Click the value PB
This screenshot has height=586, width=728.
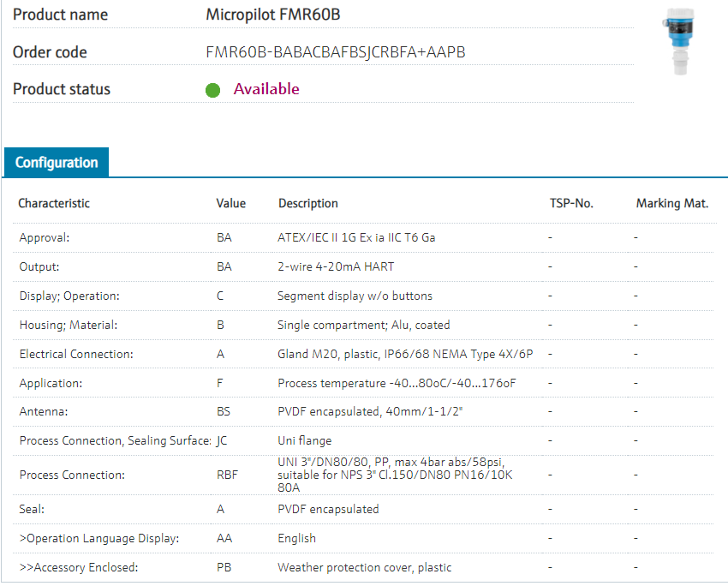[224, 567]
